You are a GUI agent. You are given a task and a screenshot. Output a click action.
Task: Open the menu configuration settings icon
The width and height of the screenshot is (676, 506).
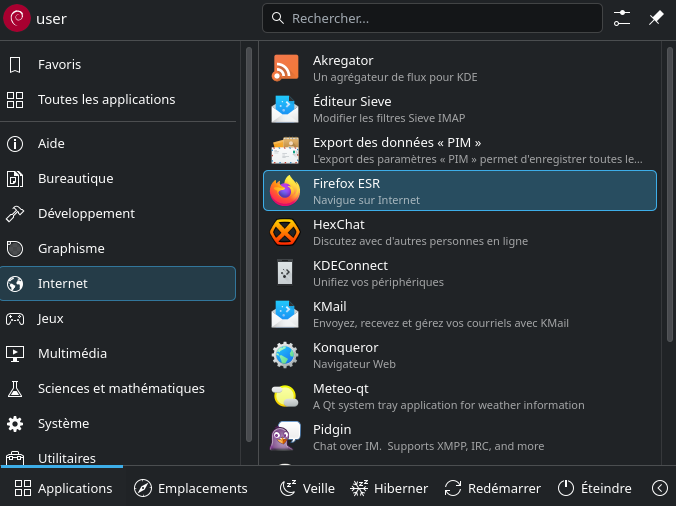tap(622, 18)
